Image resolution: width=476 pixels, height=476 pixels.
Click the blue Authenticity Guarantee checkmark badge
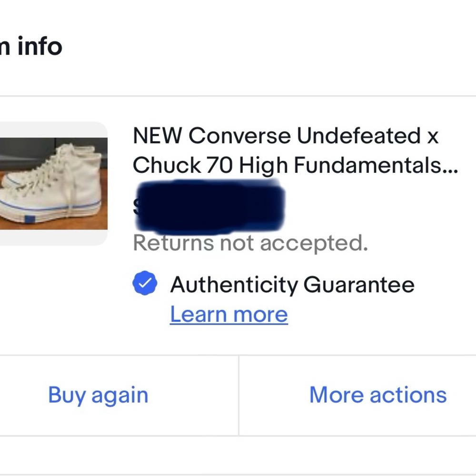tap(145, 284)
